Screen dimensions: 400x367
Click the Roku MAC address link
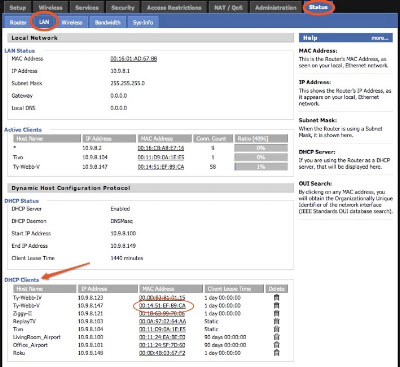coord(162,353)
